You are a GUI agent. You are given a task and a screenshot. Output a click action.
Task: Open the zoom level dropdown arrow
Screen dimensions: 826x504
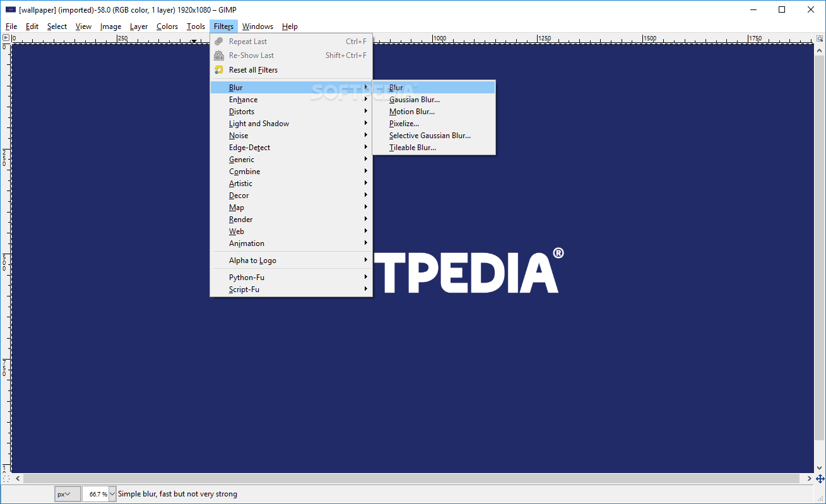click(x=113, y=494)
